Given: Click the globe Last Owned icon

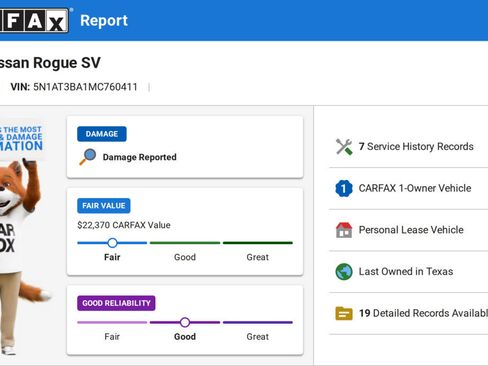Looking at the screenshot, I should [x=344, y=272].
